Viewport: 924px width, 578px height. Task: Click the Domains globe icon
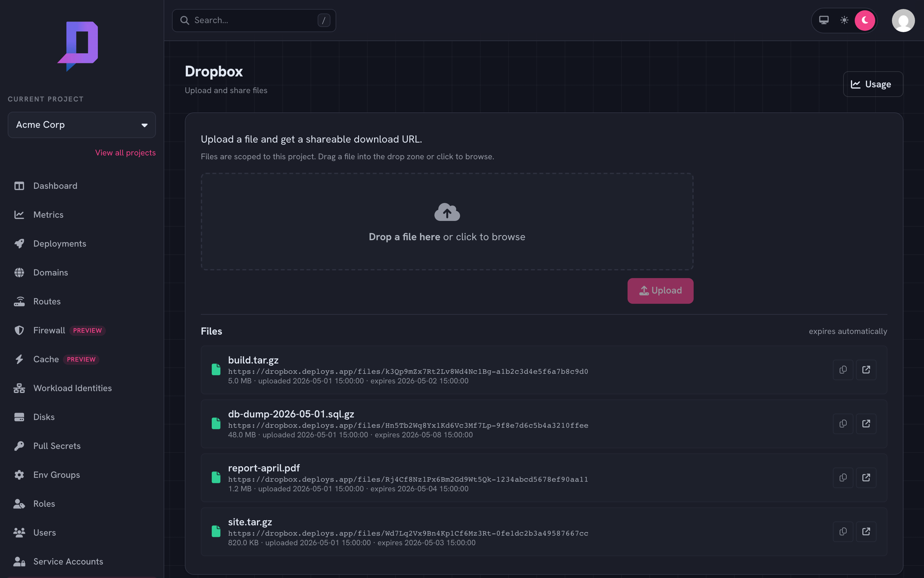tap(19, 273)
